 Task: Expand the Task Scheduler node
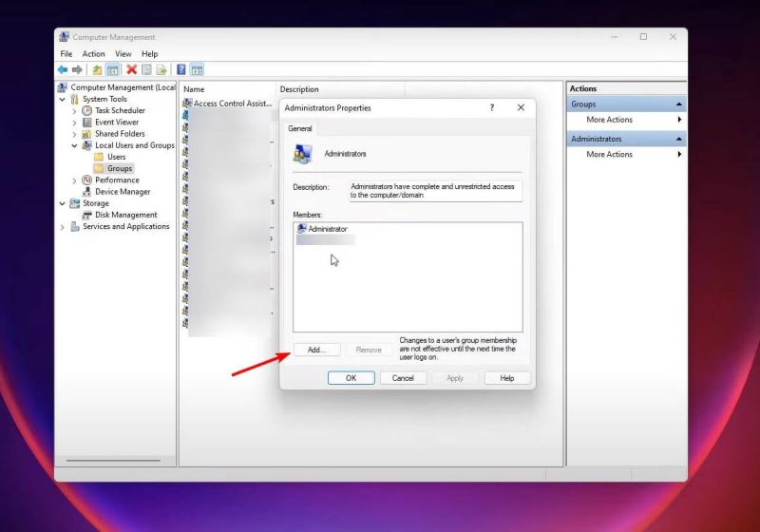click(75, 111)
